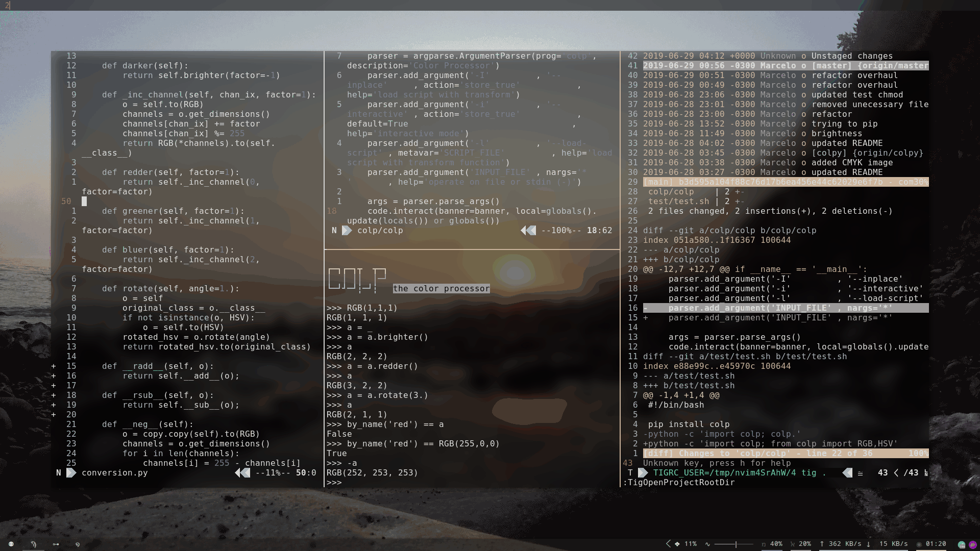This screenshot has width=980, height=551.
Task: Click the colp/colp statusline filename
Action: tap(380, 231)
